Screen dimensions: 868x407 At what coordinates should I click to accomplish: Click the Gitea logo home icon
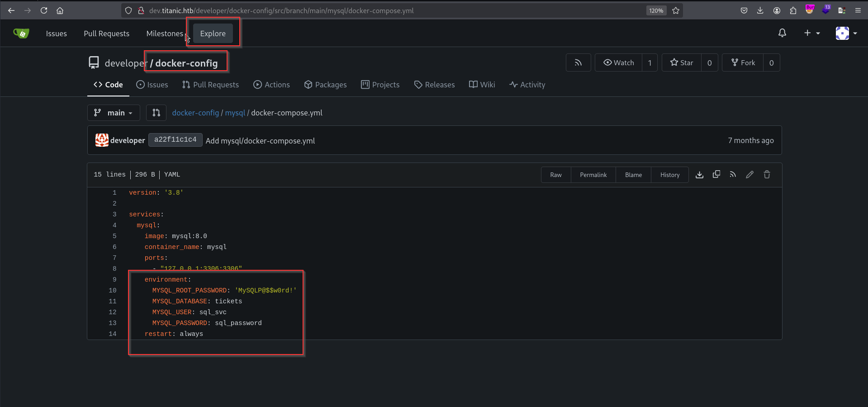click(x=21, y=33)
